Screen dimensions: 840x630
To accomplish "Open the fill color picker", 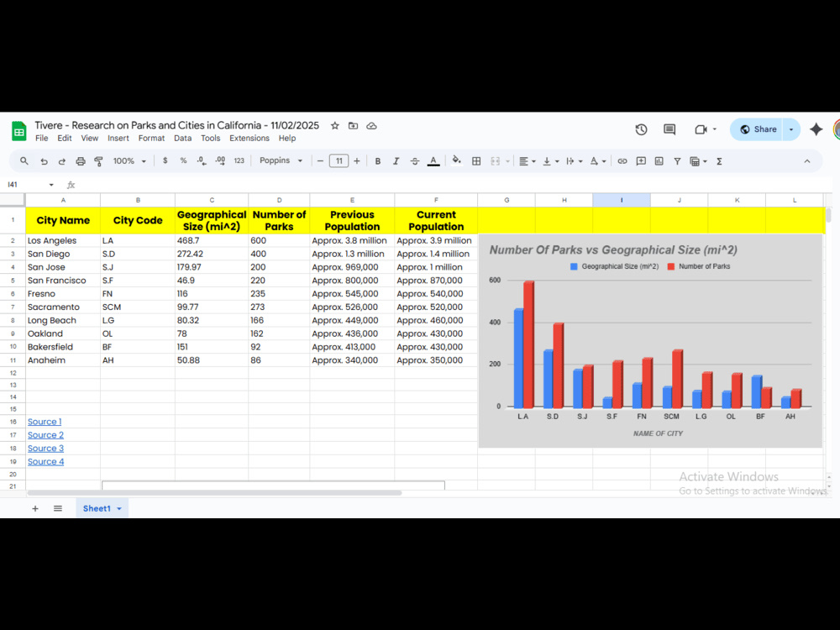I will click(456, 160).
